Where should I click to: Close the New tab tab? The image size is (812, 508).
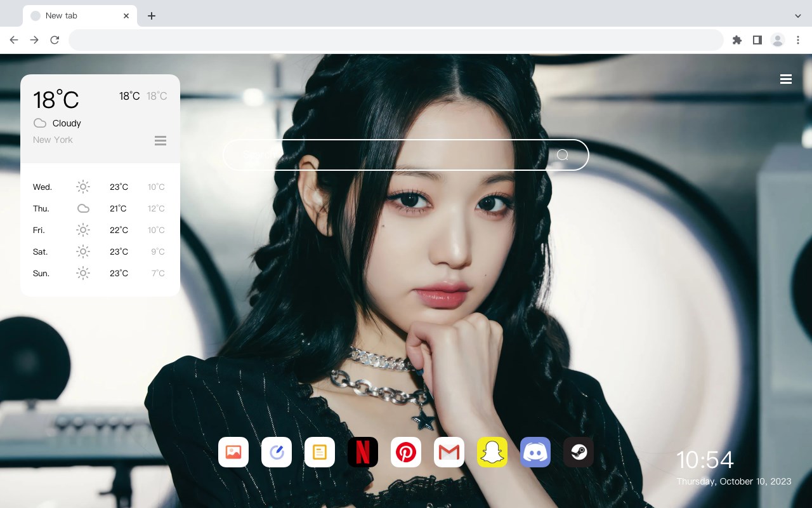126,16
